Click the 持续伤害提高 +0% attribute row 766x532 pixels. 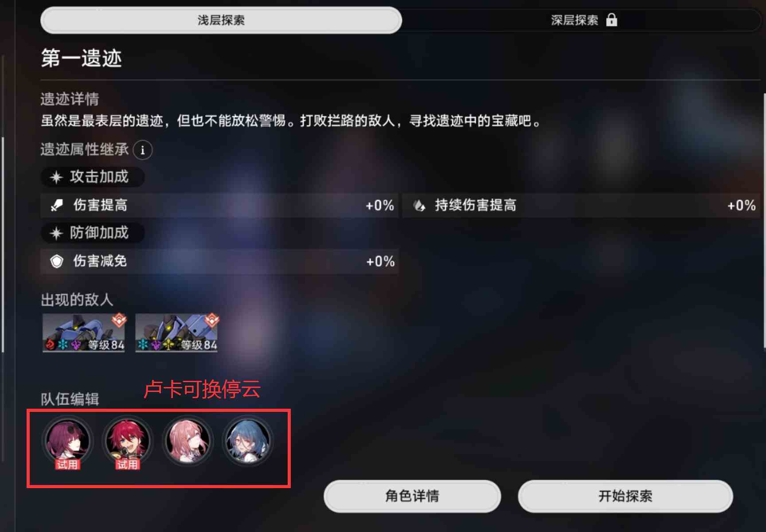pos(581,205)
